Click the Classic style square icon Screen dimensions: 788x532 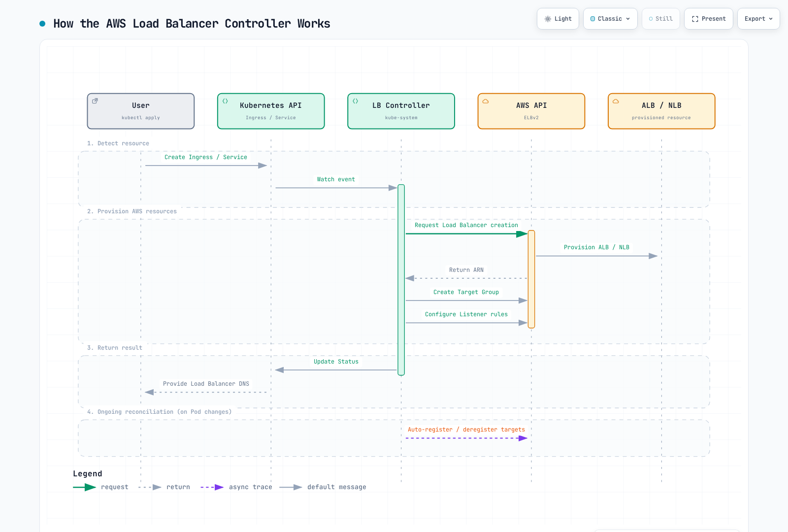(x=592, y=19)
